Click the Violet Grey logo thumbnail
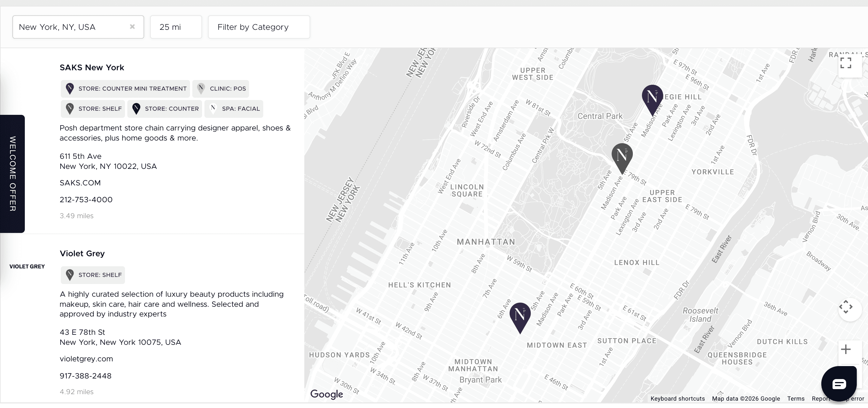Screen dimensions: 868x408 click(27, 266)
